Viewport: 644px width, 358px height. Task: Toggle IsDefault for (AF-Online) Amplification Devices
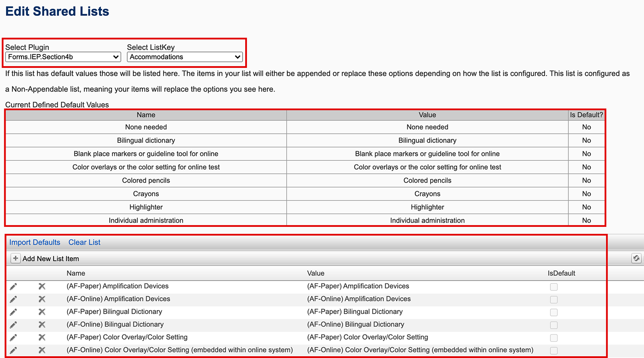554,300
